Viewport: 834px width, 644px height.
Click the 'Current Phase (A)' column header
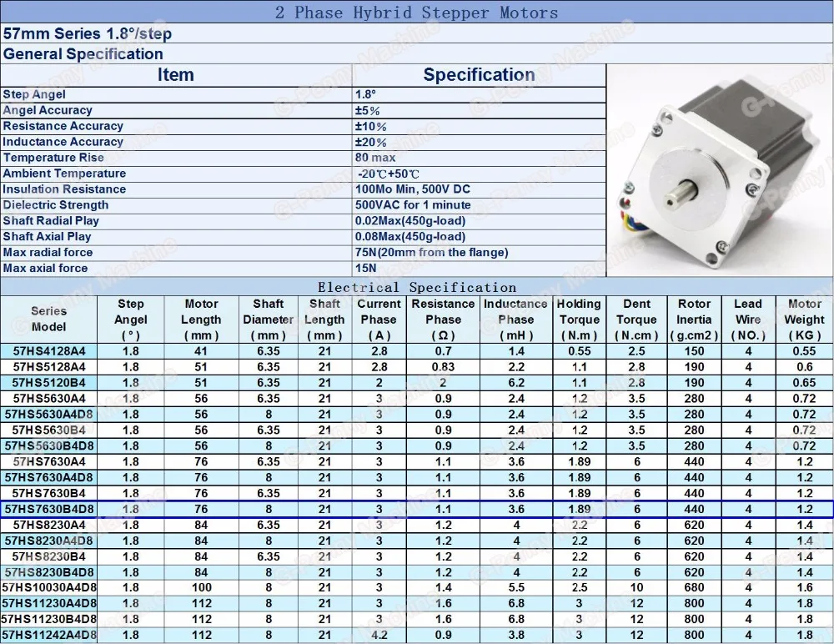coord(379,319)
